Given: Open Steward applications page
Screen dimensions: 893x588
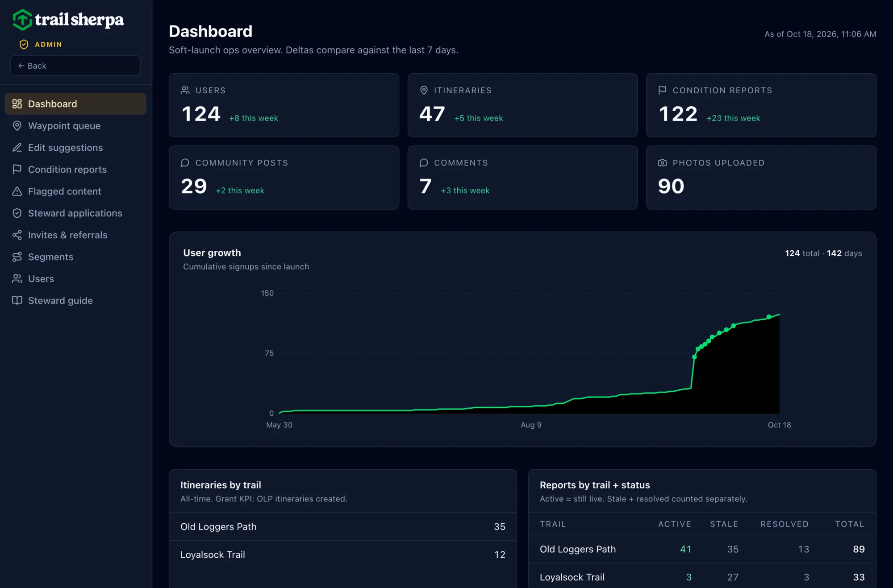Looking at the screenshot, I should 75,213.
